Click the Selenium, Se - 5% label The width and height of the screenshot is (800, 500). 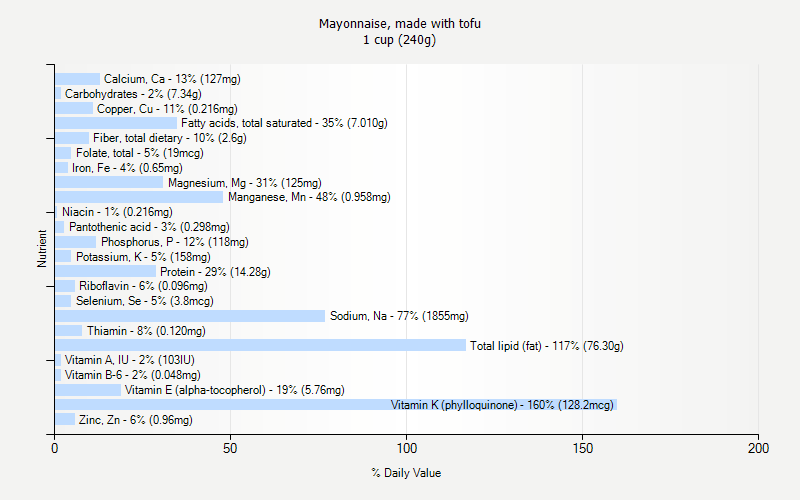point(145,301)
